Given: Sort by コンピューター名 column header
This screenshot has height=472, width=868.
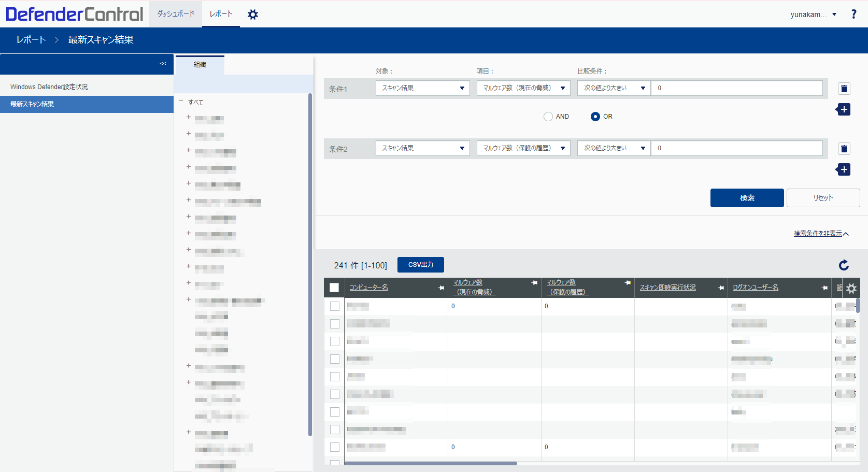Looking at the screenshot, I should coord(368,288).
